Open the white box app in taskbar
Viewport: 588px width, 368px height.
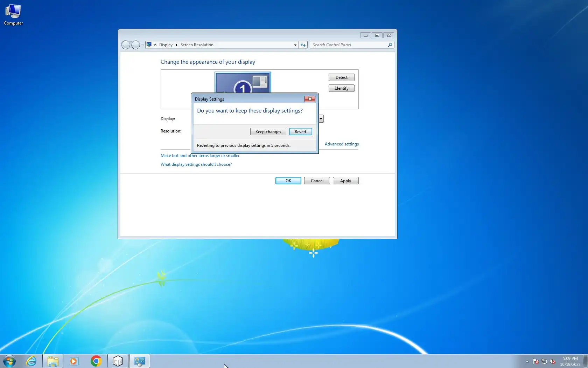(x=118, y=361)
